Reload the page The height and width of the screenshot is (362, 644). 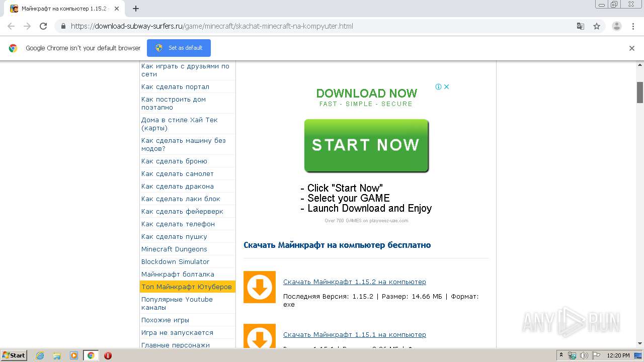pyautogui.click(x=43, y=26)
